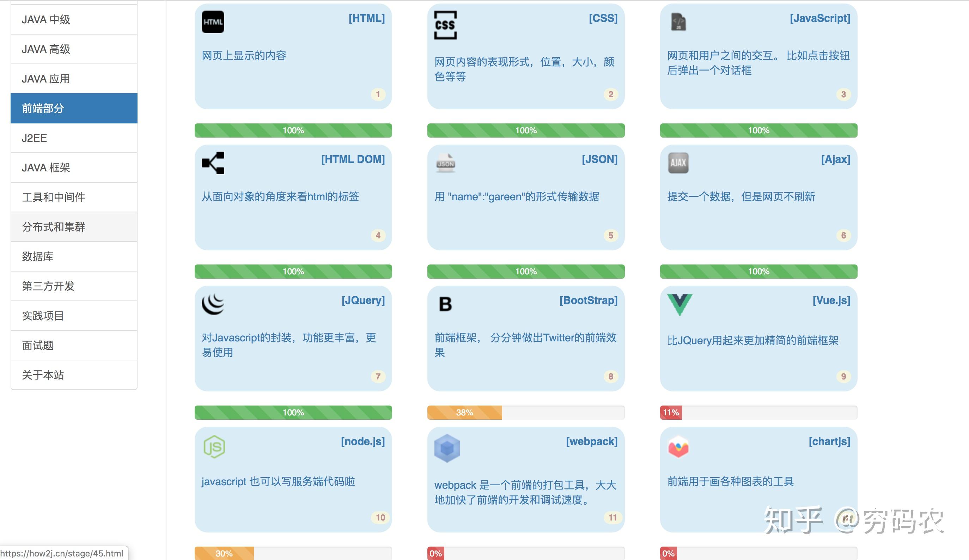969x560 pixels.
Task: Open the JAVA 高级 sidebar item
Action: [x=74, y=49]
